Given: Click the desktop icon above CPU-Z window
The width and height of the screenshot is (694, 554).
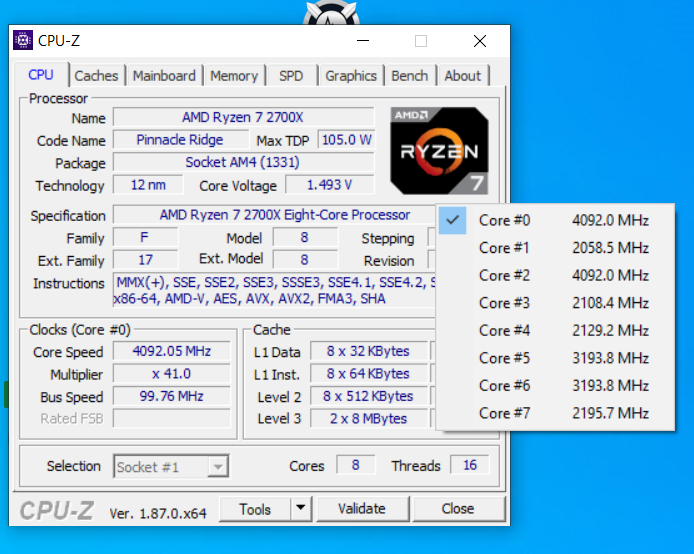Looking at the screenshot, I should 331,12.
